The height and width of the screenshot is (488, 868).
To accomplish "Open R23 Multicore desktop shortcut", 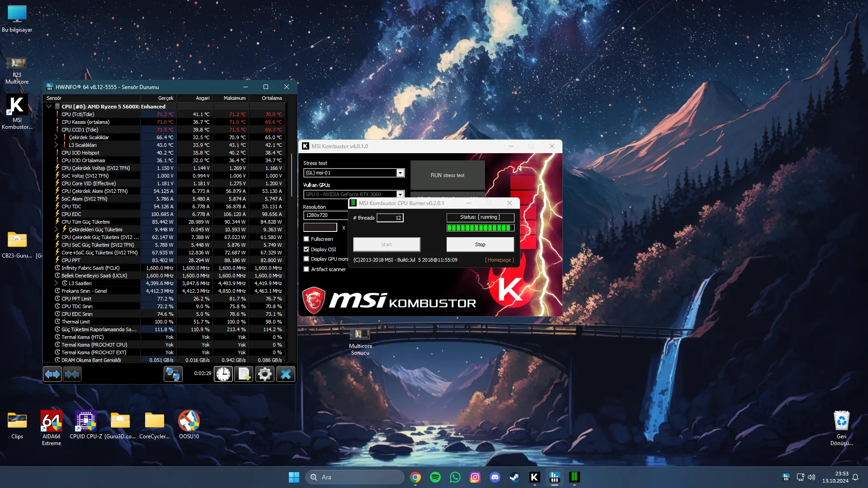I will click(17, 71).
